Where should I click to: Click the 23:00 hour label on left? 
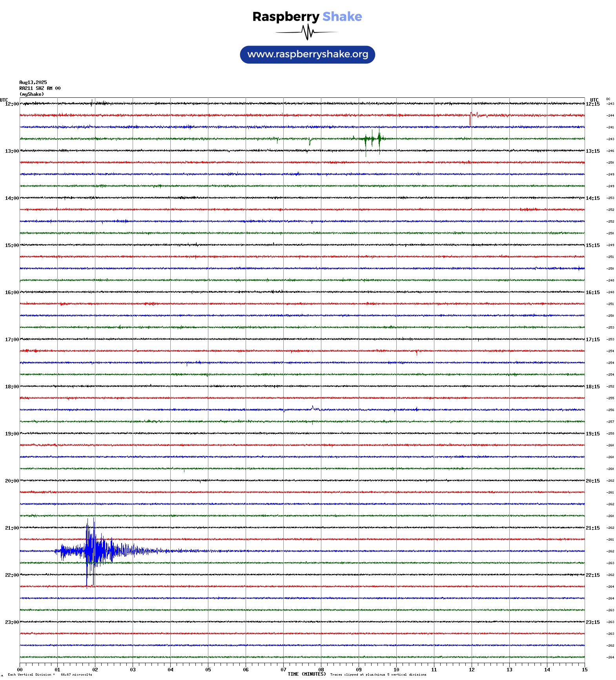12,622
